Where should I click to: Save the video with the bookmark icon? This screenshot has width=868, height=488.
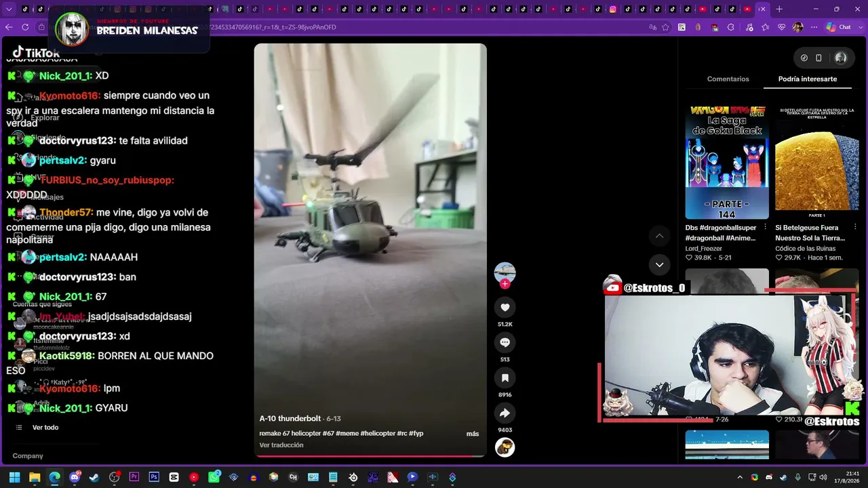coord(505,378)
